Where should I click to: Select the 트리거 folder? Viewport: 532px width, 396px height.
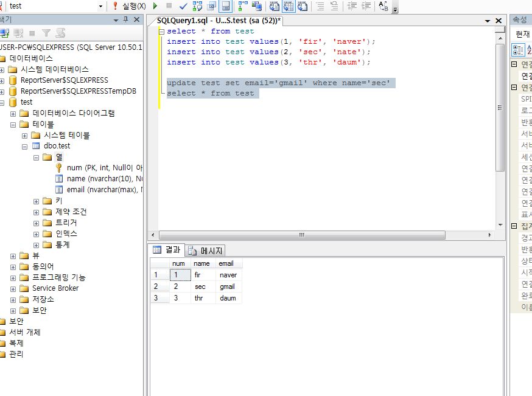66,223
